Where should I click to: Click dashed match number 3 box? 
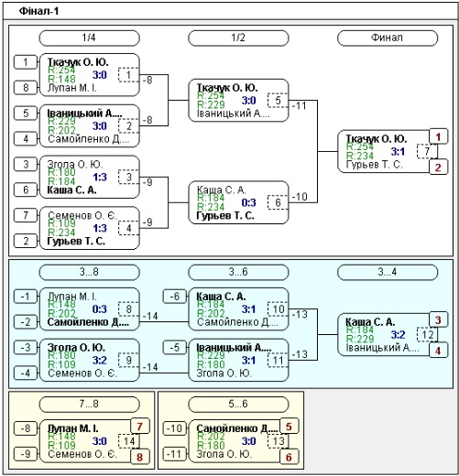128,177
